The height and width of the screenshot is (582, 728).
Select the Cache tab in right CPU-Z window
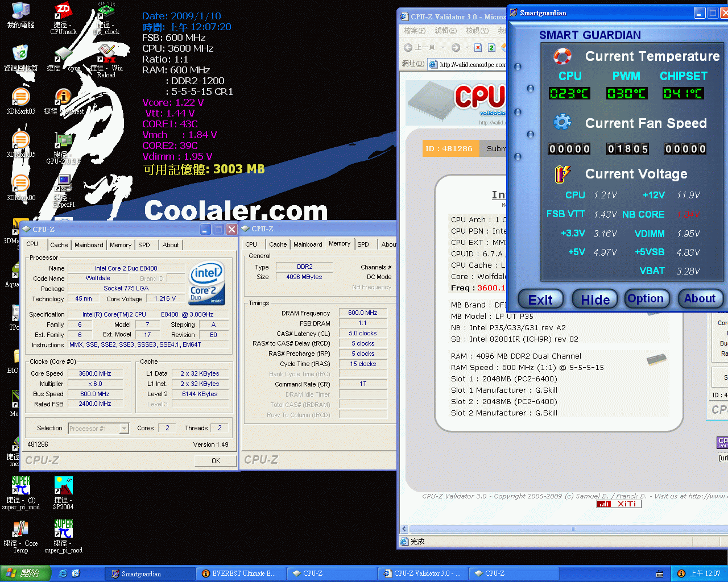[x=278, y=244]
